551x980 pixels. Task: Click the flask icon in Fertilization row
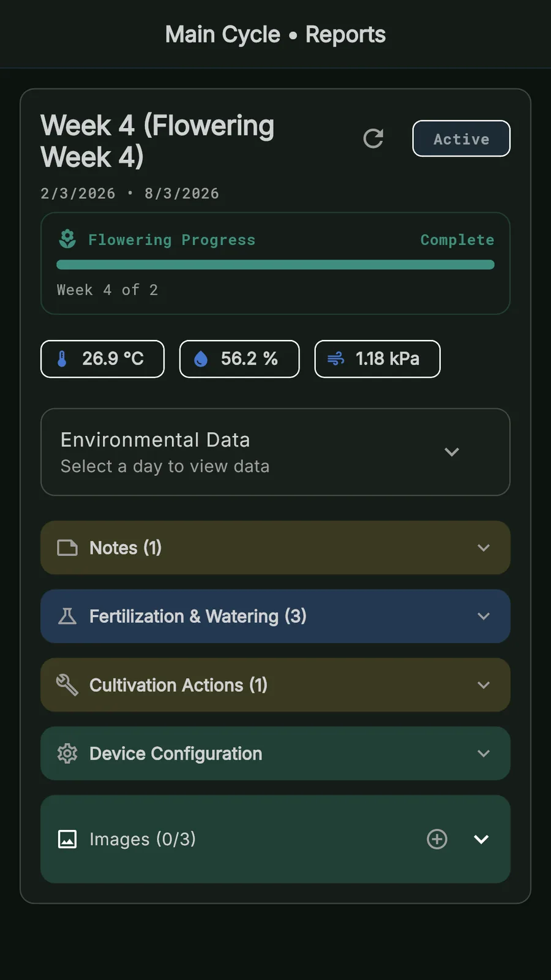coord(67,616)
